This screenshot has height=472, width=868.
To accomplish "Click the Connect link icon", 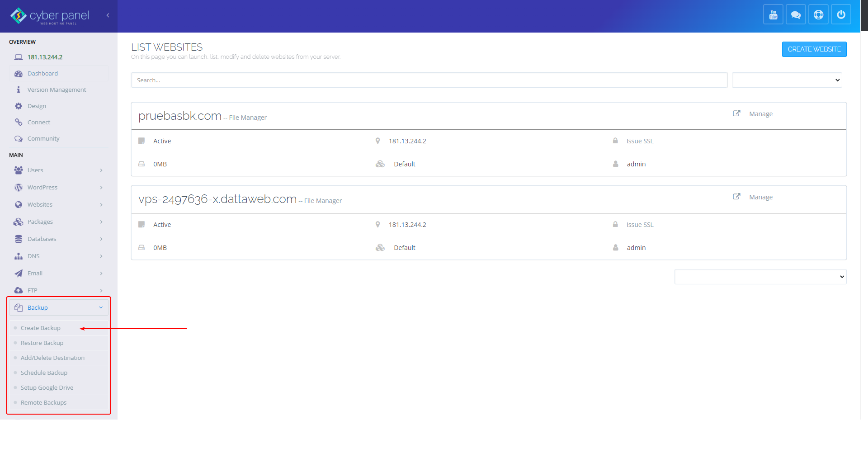I will [19, 123].
